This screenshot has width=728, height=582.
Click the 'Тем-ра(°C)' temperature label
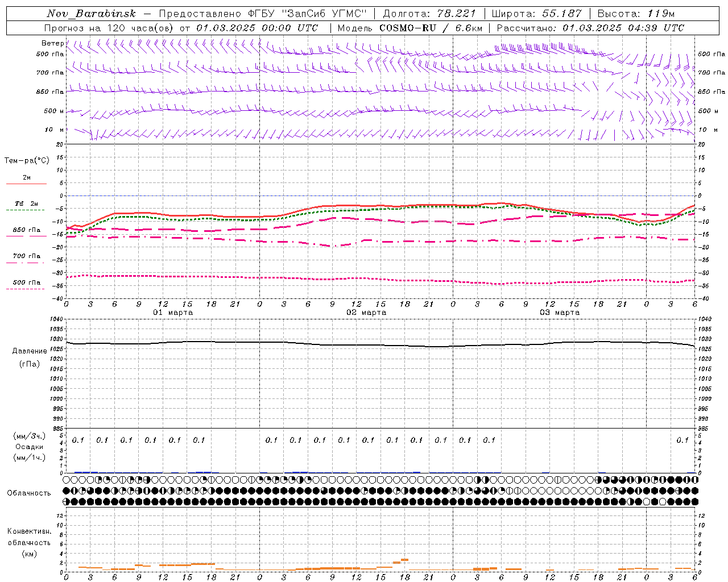(x=27, y=161)
